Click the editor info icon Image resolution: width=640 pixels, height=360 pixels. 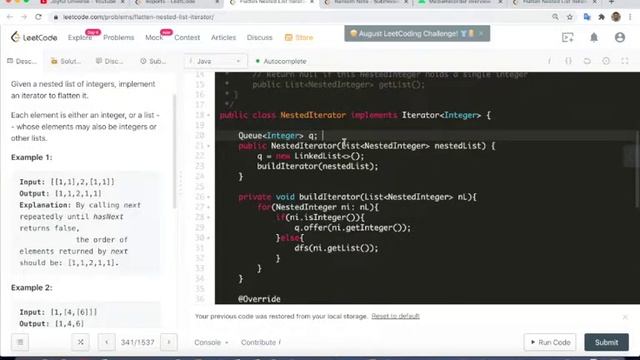click(x=549, y=61)
